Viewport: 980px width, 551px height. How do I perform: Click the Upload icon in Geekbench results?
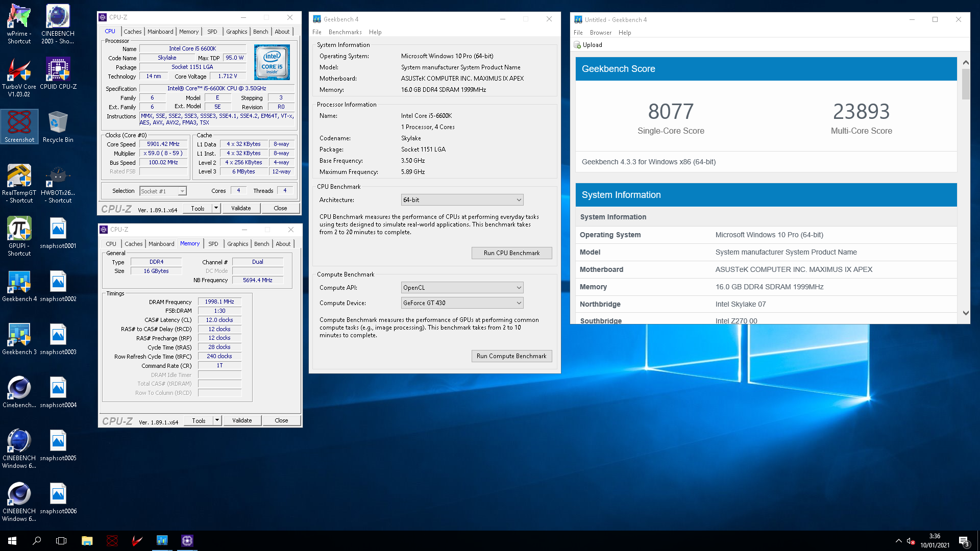577,45
